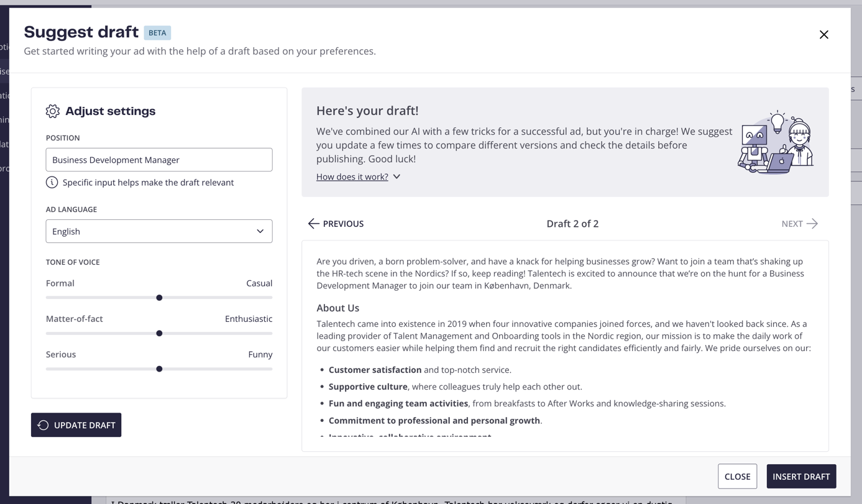862x504 pixels.
Task: Click the Formal to Casual slider handle
Action: pyautogui.click(x=159, y=298)
